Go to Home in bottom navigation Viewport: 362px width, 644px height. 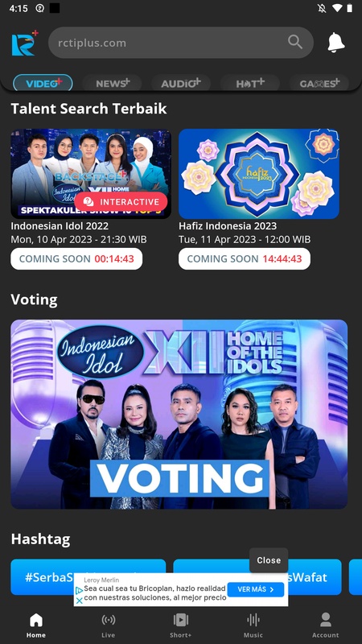36,625
